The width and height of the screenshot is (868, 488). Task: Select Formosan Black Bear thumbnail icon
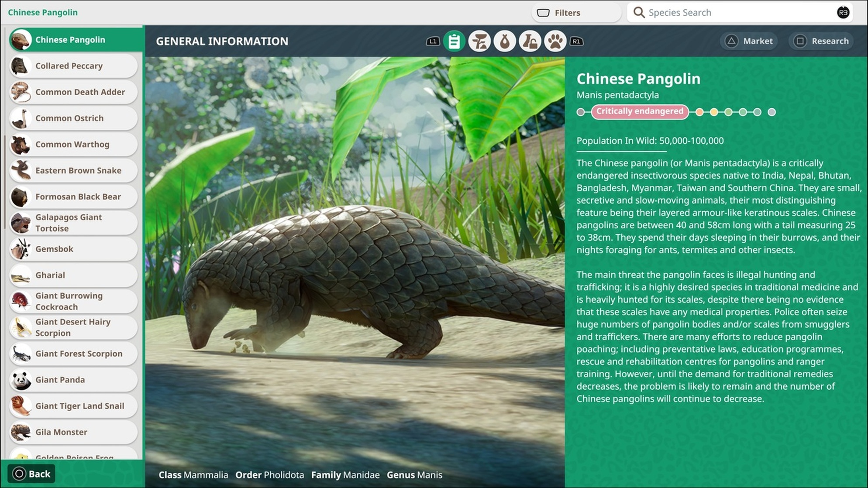pos(21,197)
